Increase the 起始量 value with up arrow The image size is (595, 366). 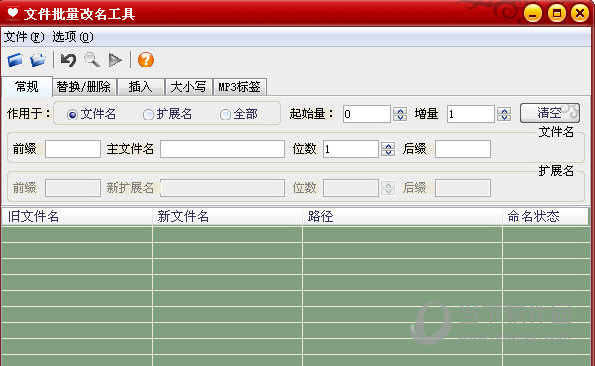pos(400,110)
